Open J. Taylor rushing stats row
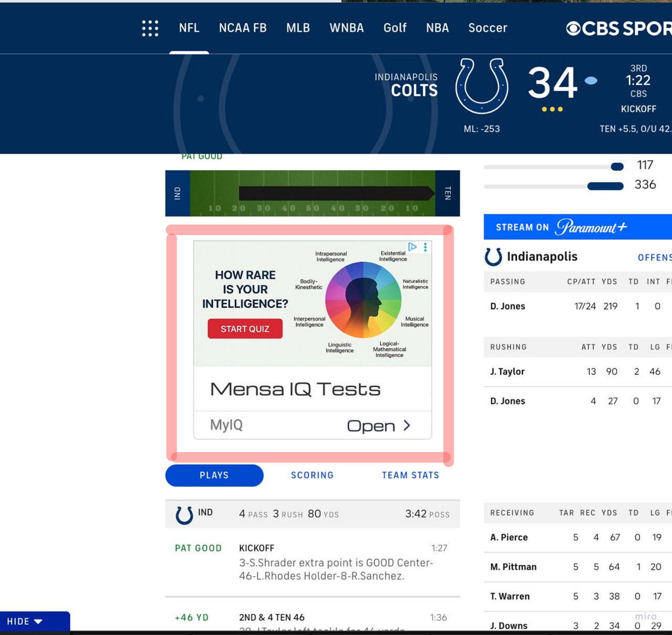Screen dimensions: 672x635 pyautogui.click(x=578, y=372)
